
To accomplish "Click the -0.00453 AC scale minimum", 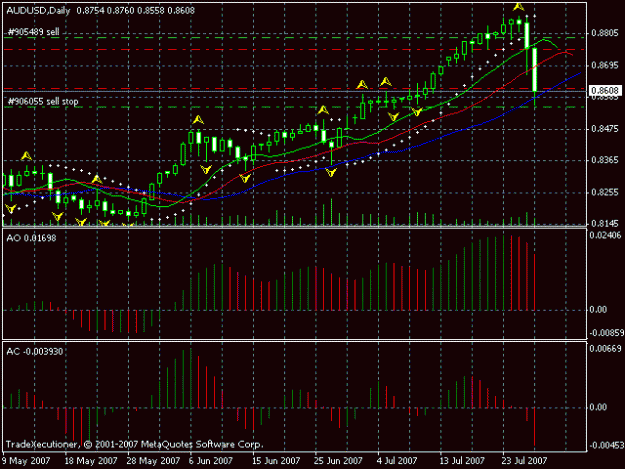I will (605, 445).
